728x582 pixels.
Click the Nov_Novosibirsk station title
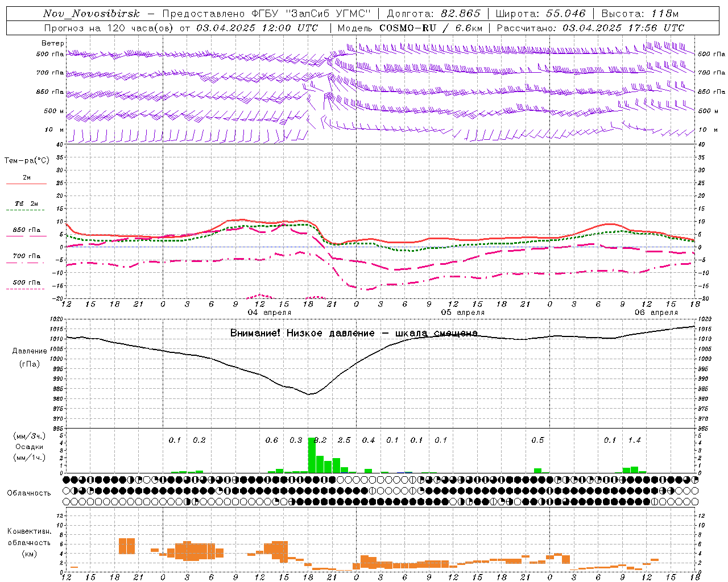[91, 14]
